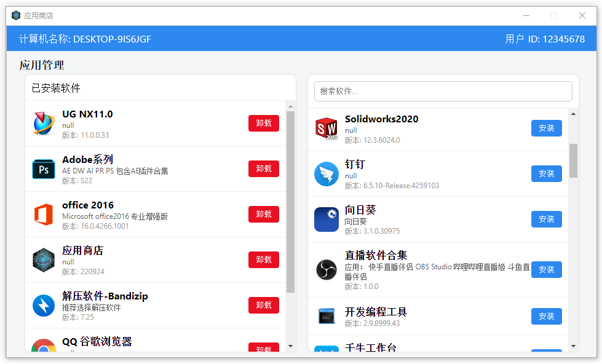The height and width of the screenshot is (364, 602).
Task: Click Microsoft office2016 专业增强版 description
Action: point(115,216)
